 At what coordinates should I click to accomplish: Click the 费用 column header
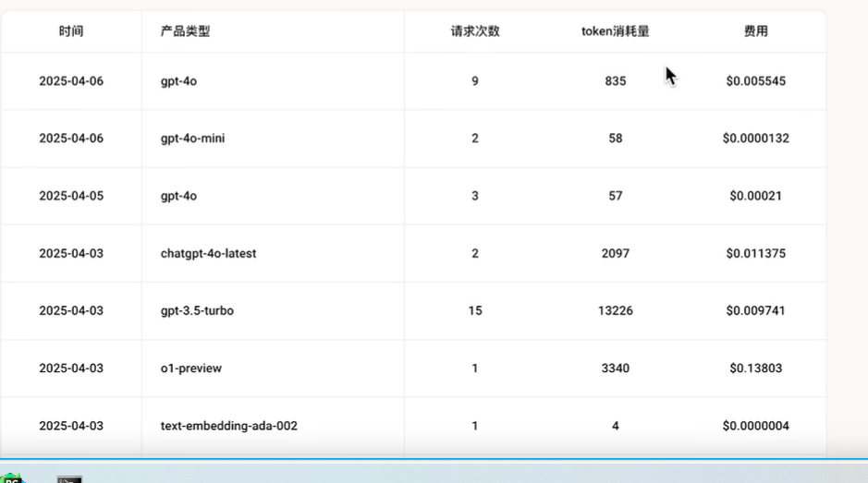click(755, 31)
